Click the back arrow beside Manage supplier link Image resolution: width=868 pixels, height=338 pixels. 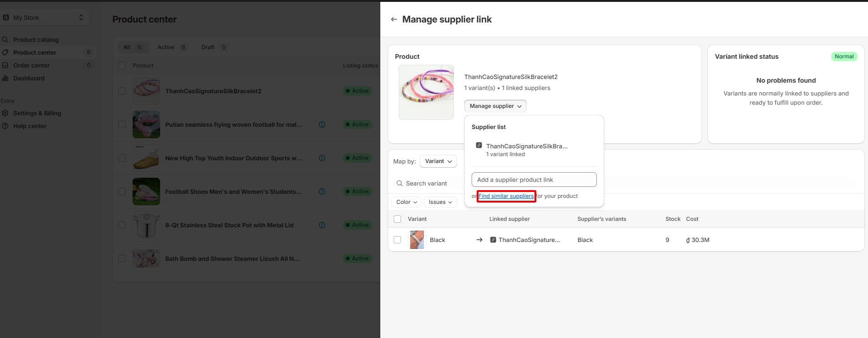pyautogui.click(x=394, y=19)
